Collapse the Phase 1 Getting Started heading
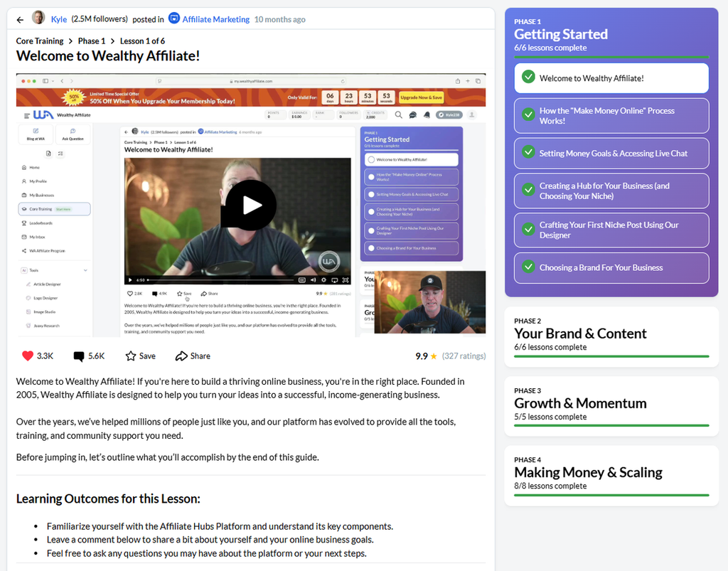Image resolution: width=728 pixels, height=571 pixels. click(x=560, y=34)
